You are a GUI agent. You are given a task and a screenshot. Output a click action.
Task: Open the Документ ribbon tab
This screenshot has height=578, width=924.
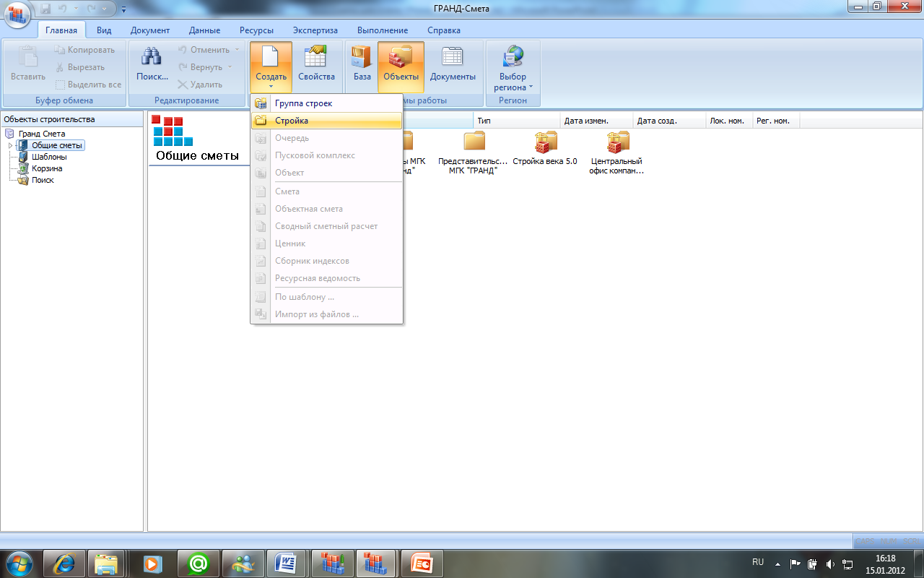pos(150,30)
